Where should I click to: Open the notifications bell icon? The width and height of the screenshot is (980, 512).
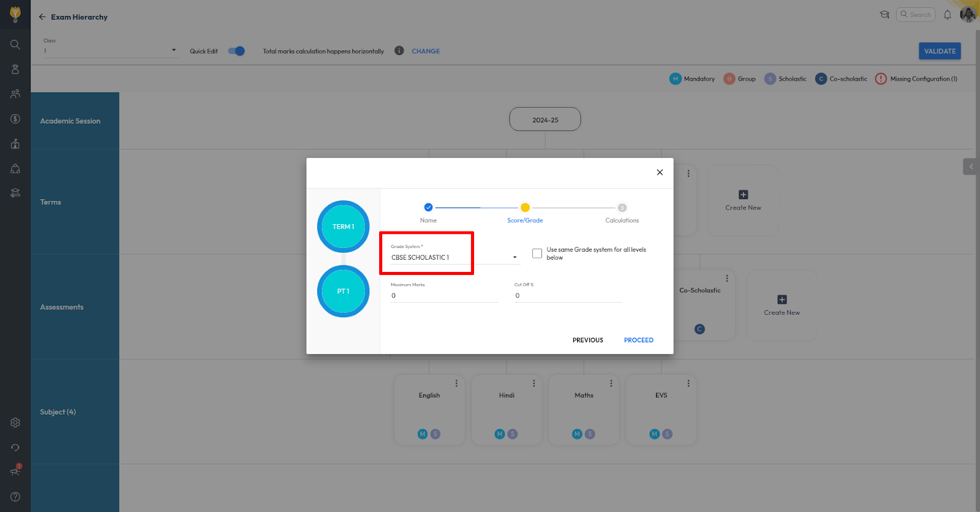[947, 15]
